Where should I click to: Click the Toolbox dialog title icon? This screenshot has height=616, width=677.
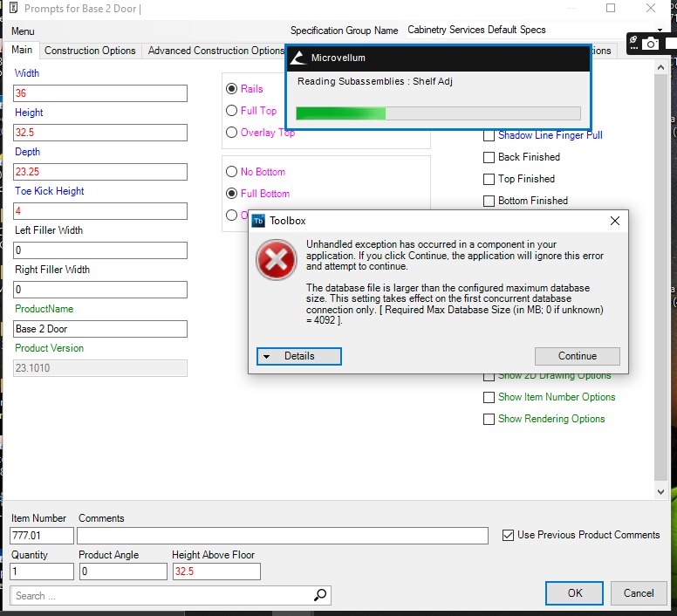(258, 221)
